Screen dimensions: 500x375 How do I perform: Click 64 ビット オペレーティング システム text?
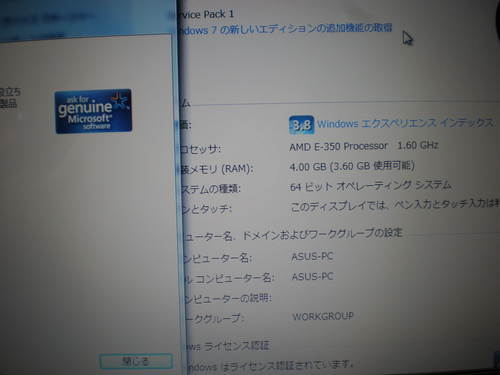(370, 186)
